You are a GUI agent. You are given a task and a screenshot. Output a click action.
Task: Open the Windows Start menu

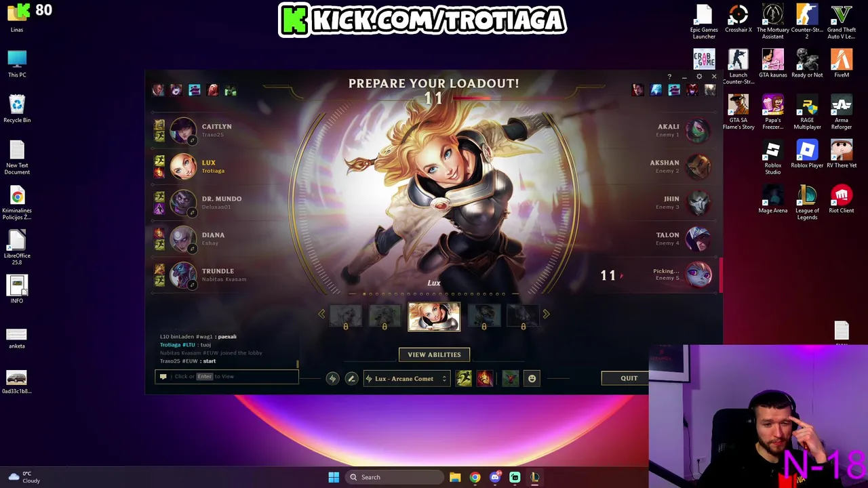click(334, 477)
